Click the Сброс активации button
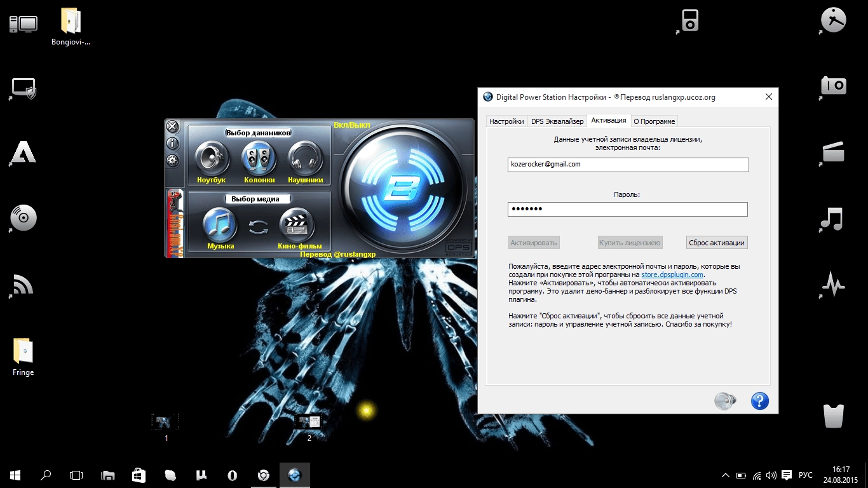This screenshot has height=488, width=868. (x=717, y=243)
